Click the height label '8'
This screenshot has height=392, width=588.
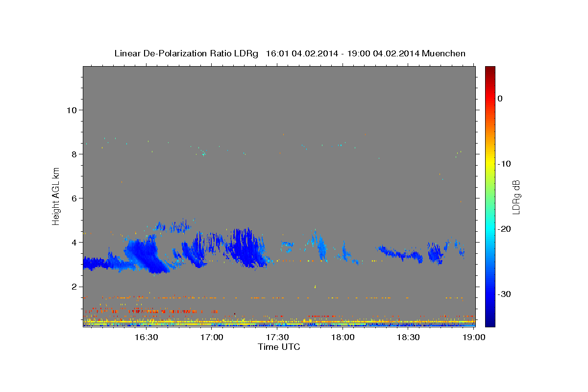click(x=74, y=154)
